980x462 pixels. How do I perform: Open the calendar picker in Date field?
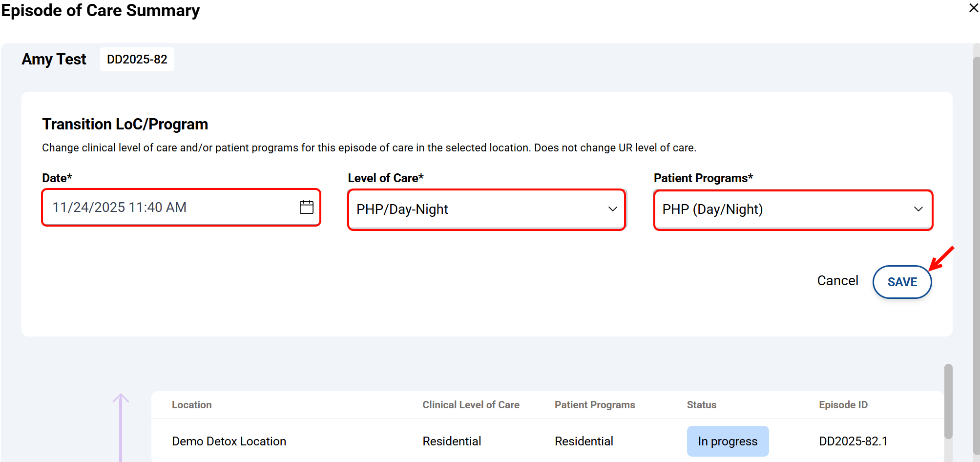point(306,207)
